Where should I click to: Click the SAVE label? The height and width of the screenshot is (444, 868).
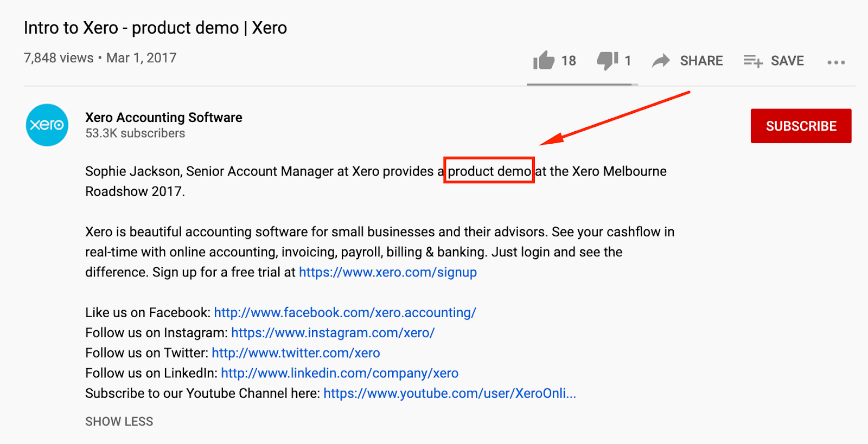[787, 61]
